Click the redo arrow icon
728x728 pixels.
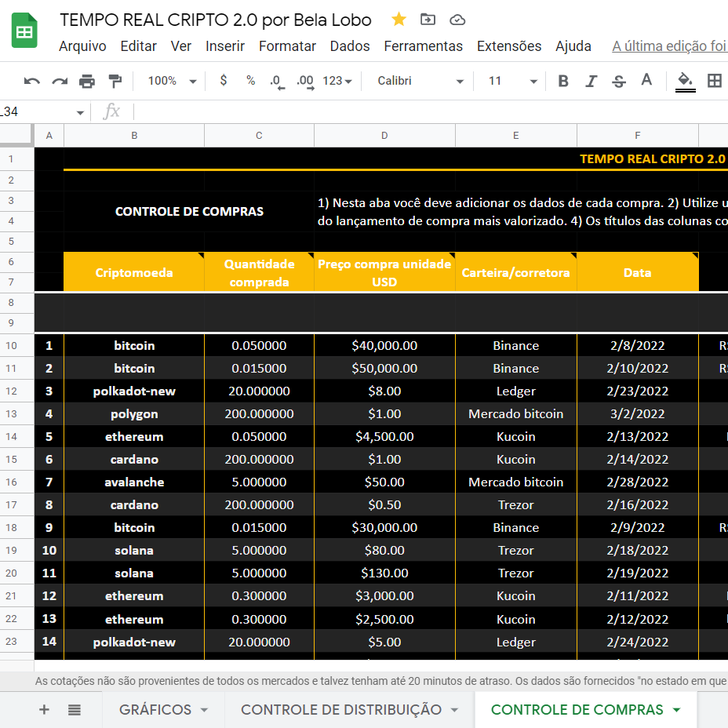(60, 81)
